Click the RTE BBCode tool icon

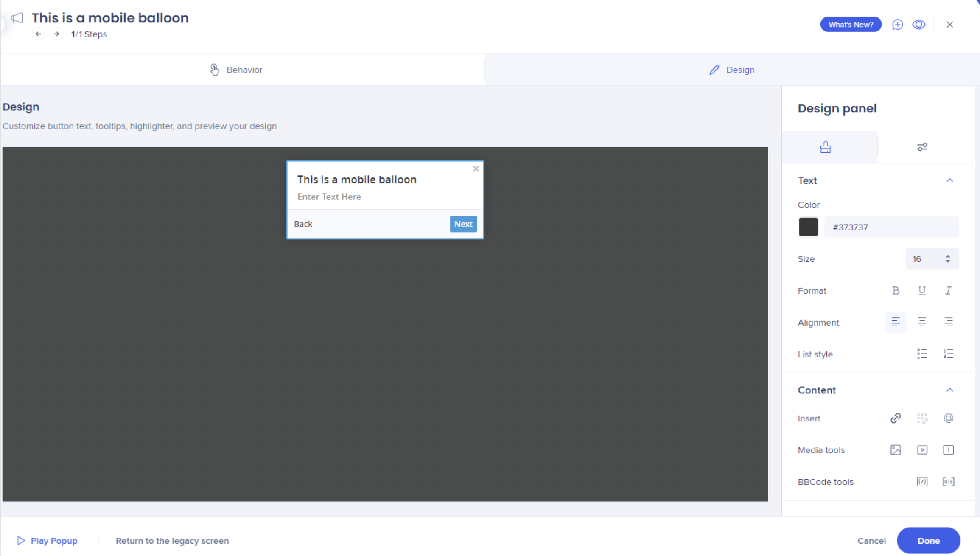(x=949, y=482)
